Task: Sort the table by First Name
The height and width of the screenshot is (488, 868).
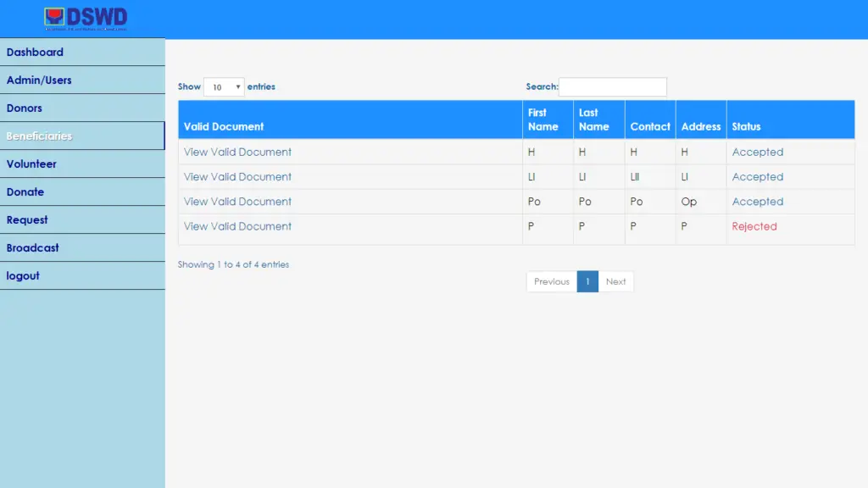Action: 547,119
